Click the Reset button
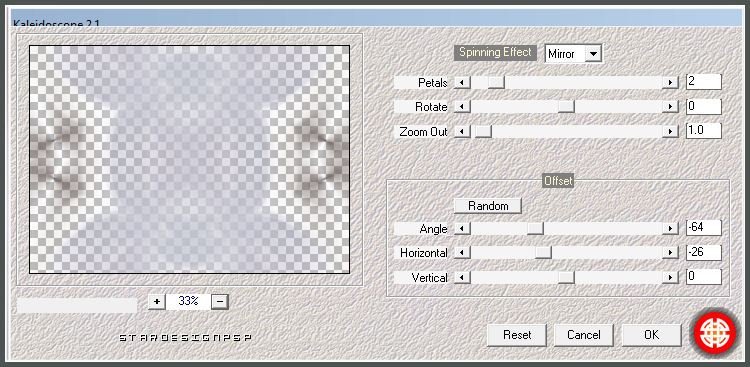The height and width of the screenshot is (367, 750). pos(517,335)
